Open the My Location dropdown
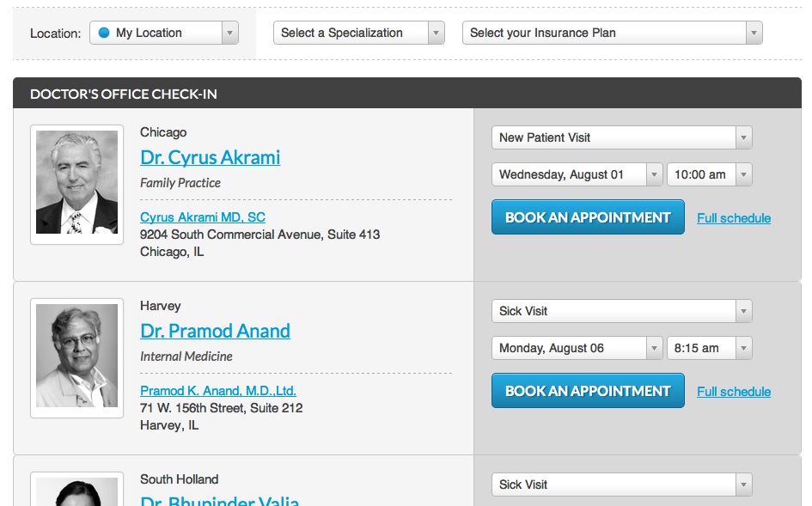The height and width of the screenshot is (506, 812). click(x=163, y=33)
